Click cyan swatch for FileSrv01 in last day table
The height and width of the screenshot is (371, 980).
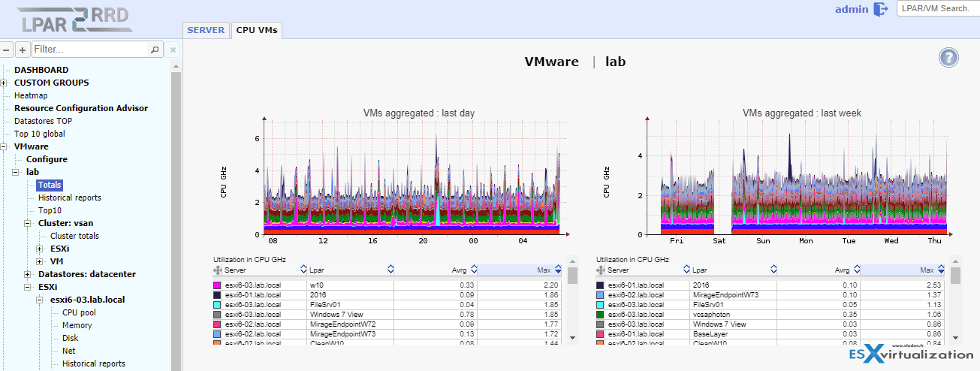point(218,304)
